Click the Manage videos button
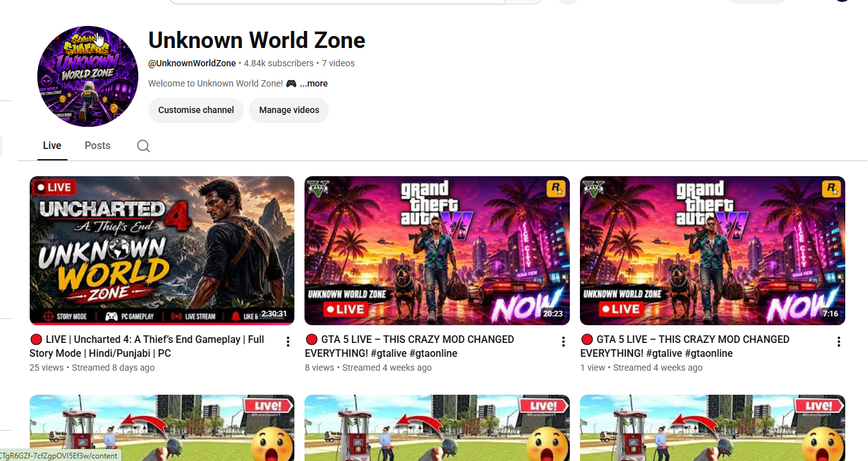This screenshot has width=868, height=461. pos(289,110)
